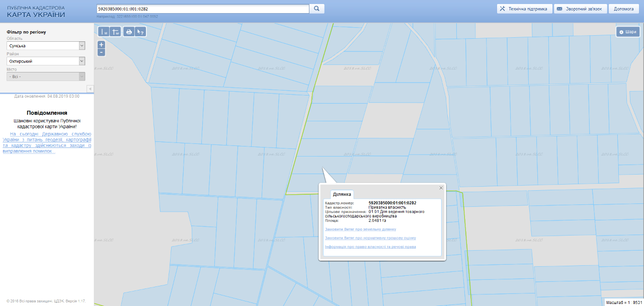Click the Масштаб scale indicator
The height and width of the screenshot is (306, 644).
point(623,302)
